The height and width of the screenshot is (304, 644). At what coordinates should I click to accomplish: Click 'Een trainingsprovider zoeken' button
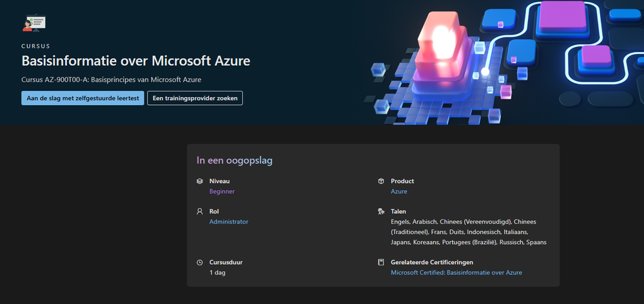click(x=195, y=98)
